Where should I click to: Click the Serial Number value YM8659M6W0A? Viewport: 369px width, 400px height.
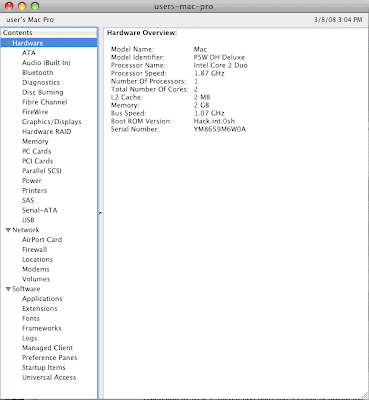pos(220,129)
